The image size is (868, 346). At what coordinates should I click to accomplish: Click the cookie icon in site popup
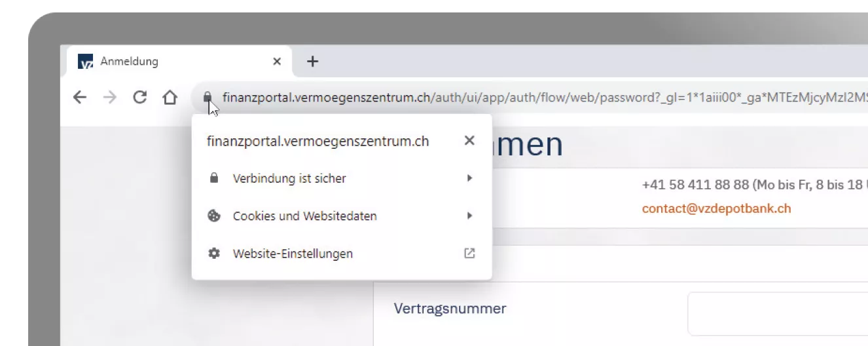pos(213,216)
